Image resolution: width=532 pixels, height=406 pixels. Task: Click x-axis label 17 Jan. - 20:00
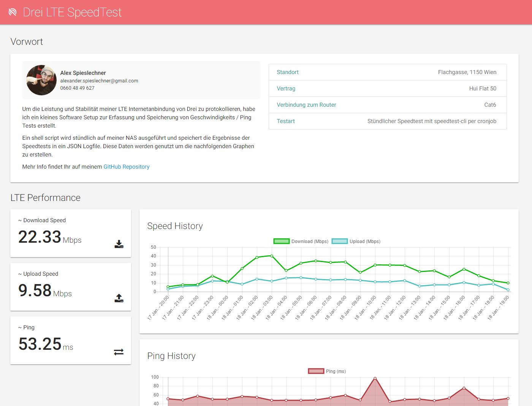[x=158, y=308]
